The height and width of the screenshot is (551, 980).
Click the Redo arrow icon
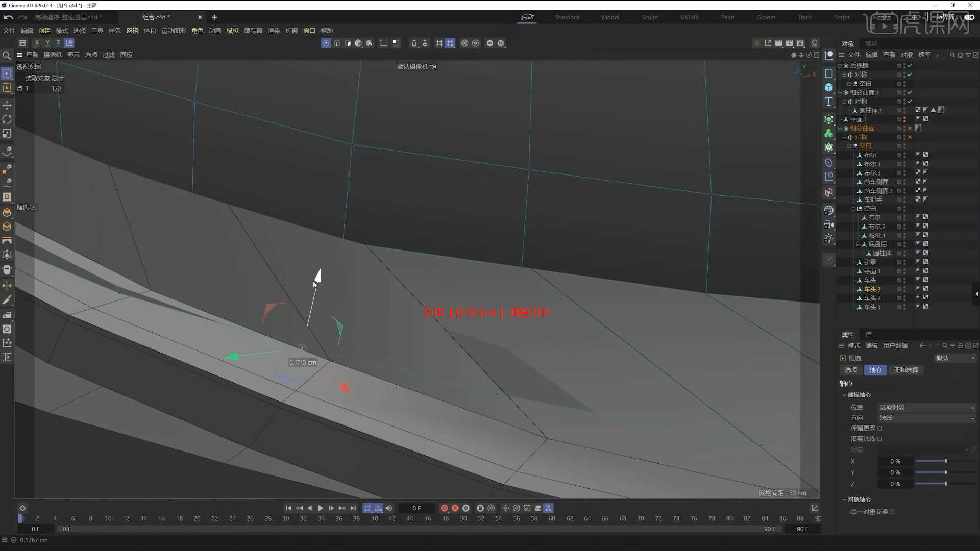coord(22,17)
